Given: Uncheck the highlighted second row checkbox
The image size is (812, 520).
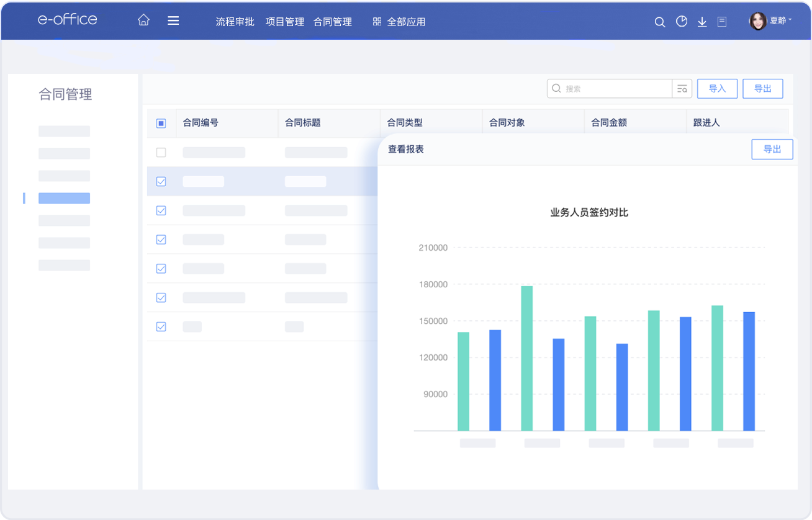Looking at the screenshot, I should point(161,181).
